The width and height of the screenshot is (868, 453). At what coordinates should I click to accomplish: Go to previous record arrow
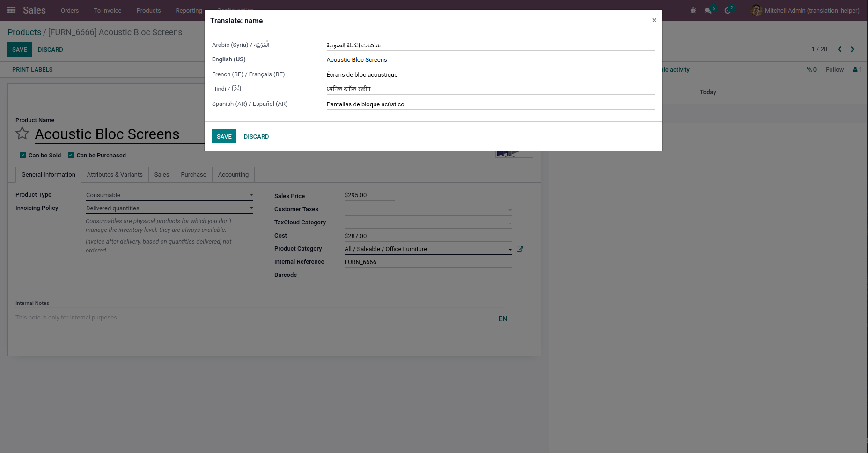tap(839, 49)
